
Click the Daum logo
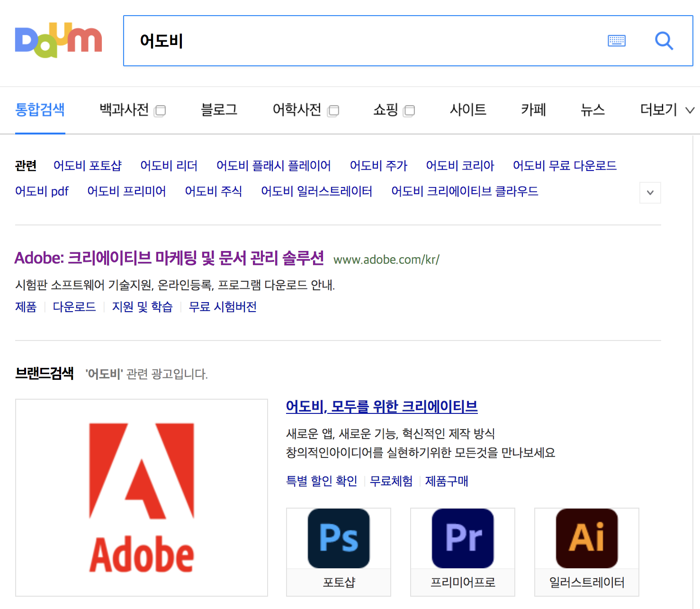(x=59, y=40)
